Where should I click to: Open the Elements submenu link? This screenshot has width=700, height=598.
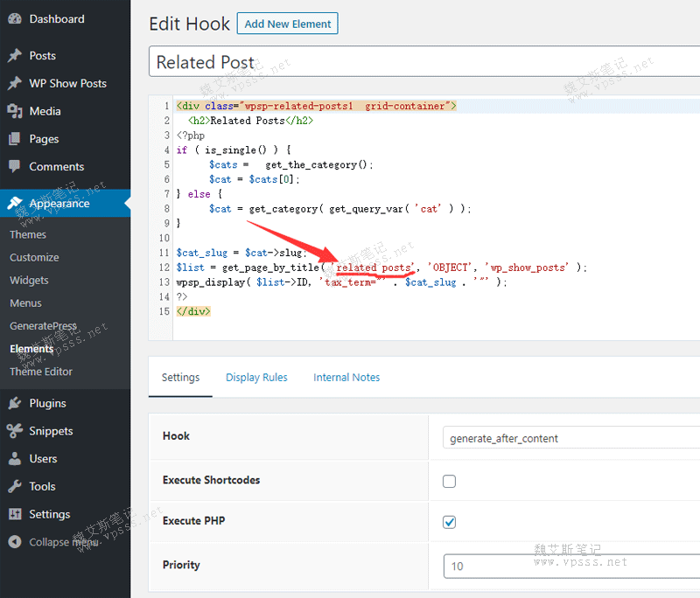[x=31, y=349]
